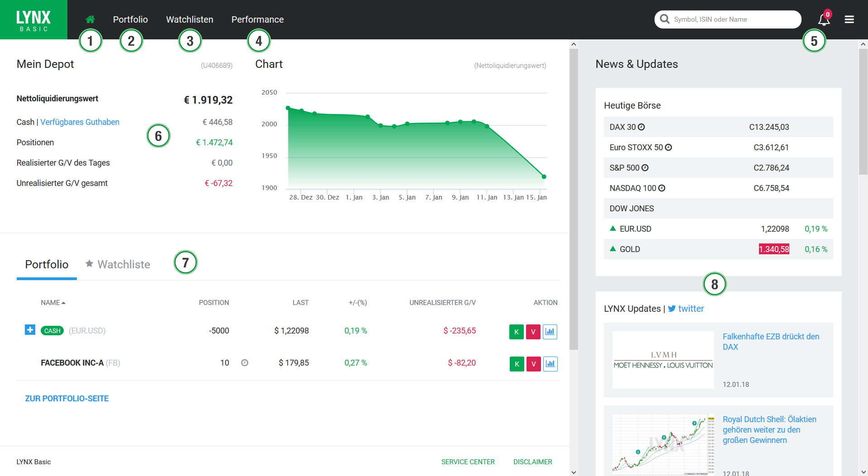The image size is (868, 476).
Task: Click the account number (U406689)
Action: point(217,66)
